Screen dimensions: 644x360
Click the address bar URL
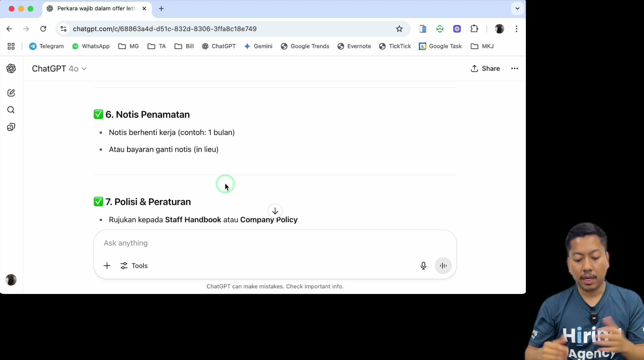pyautogui.click(x=165, y=29)
